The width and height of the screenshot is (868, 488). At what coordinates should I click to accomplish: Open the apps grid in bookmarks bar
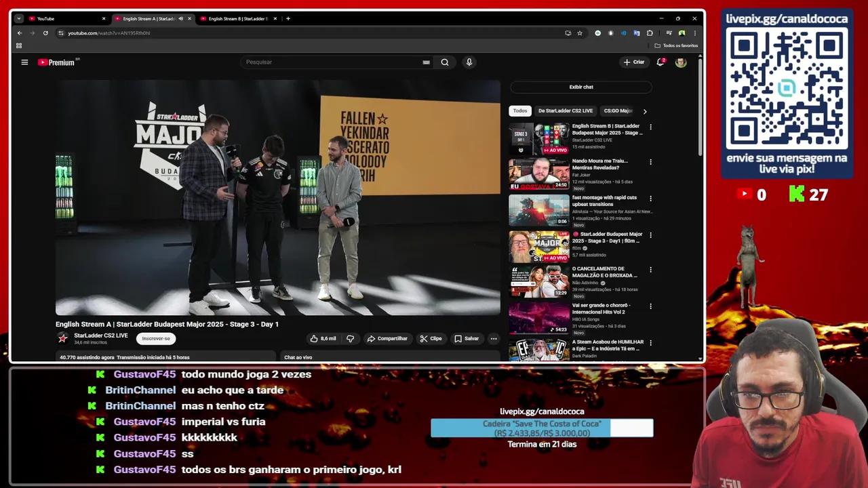pos(19,45)
